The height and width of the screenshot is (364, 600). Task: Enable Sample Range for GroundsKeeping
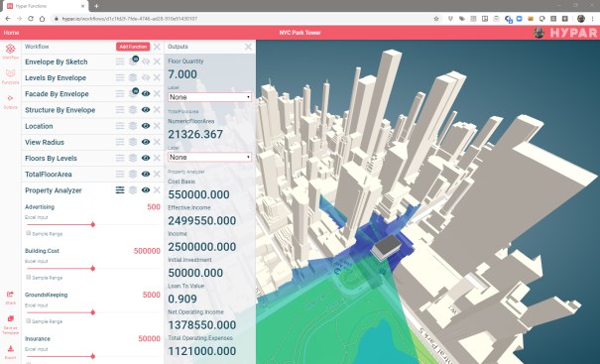(x=29, y=321)
